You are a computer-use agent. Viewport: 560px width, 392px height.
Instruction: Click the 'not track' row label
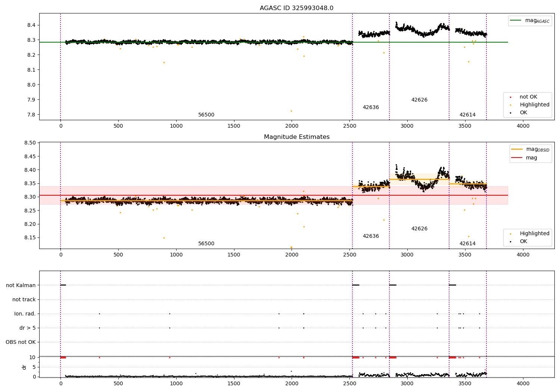(24, 300)
